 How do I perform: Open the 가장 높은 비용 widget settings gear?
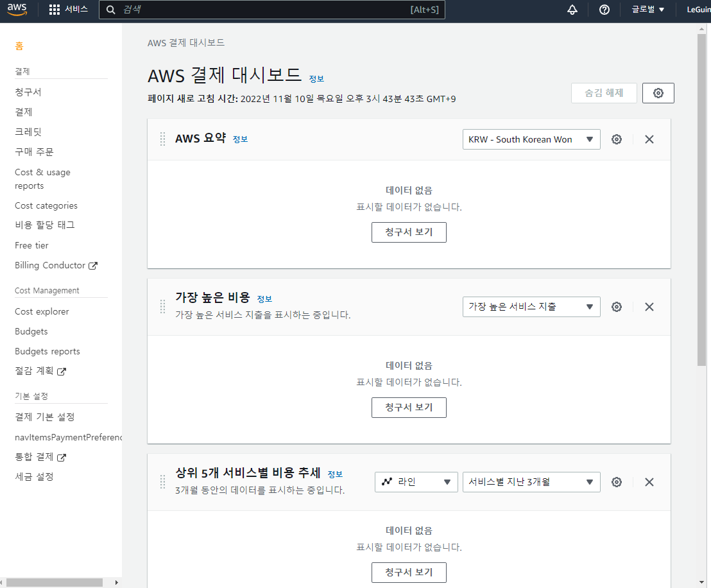click(x=616, y=307)
